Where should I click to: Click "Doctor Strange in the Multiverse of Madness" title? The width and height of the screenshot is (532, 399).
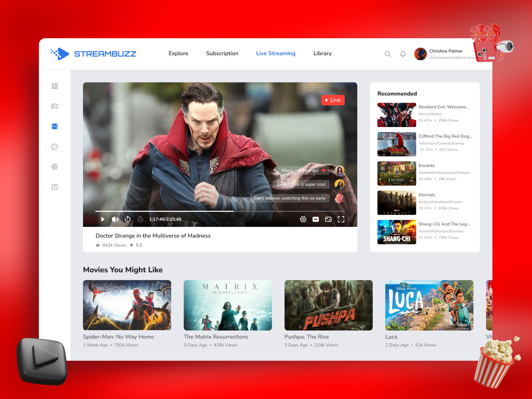click(x=153, y=236)
